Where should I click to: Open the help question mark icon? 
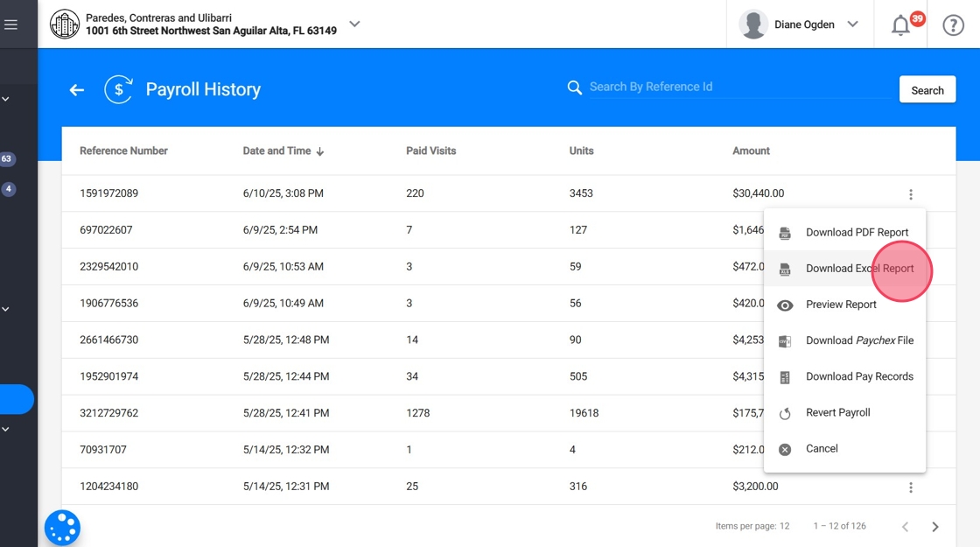[x=953, y=25]
